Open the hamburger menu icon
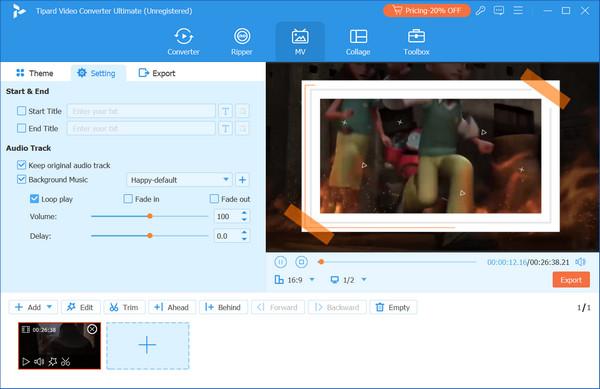This screenshot has width=600, height=389. pyautogui.click(x=518, y=10)
